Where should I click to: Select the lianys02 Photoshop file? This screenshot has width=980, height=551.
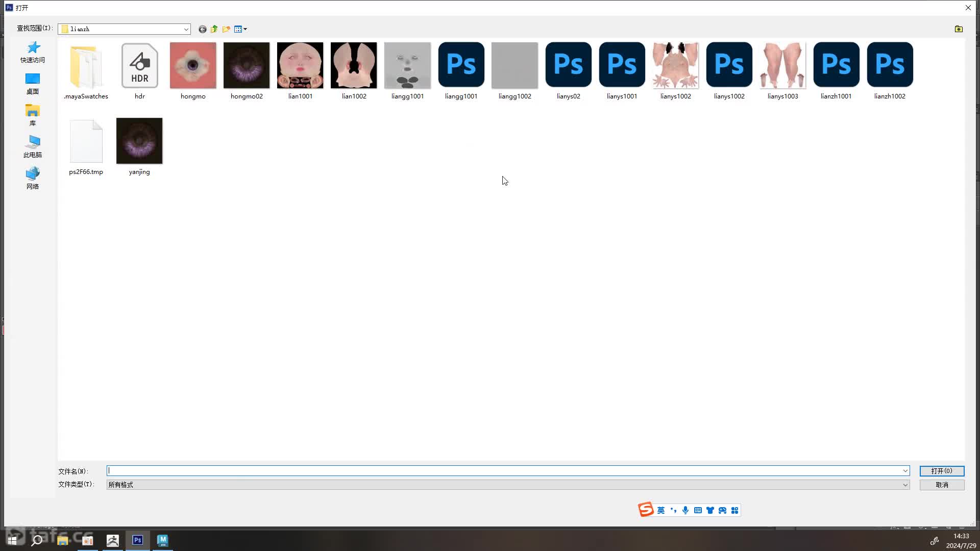pos(568,71)
